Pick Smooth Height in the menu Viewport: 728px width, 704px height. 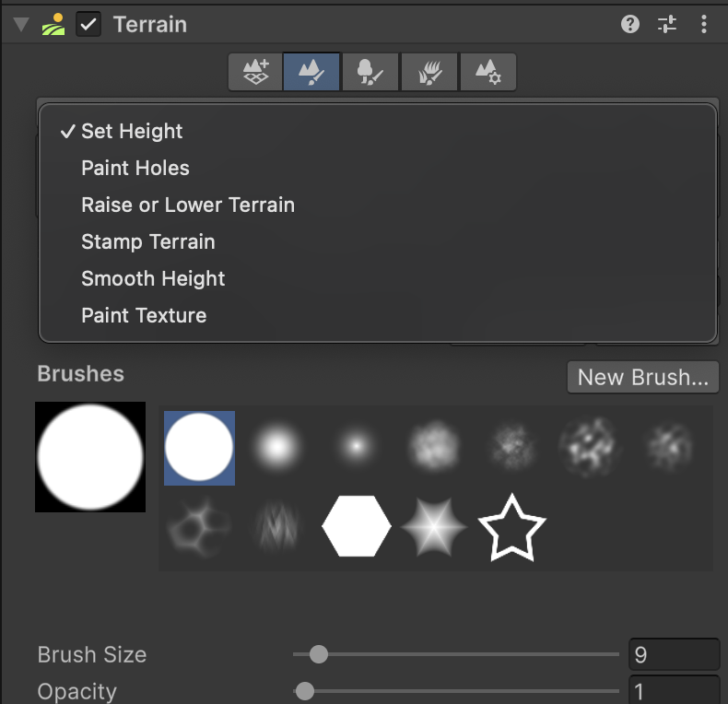[153, 278]
